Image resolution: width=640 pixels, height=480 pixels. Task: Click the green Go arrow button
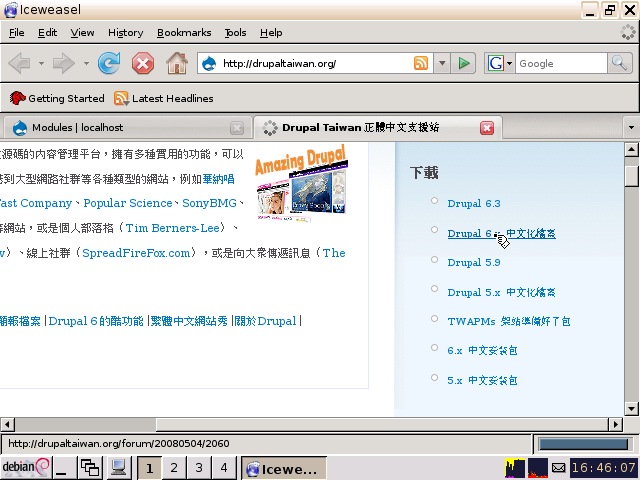tap(464, 63)
